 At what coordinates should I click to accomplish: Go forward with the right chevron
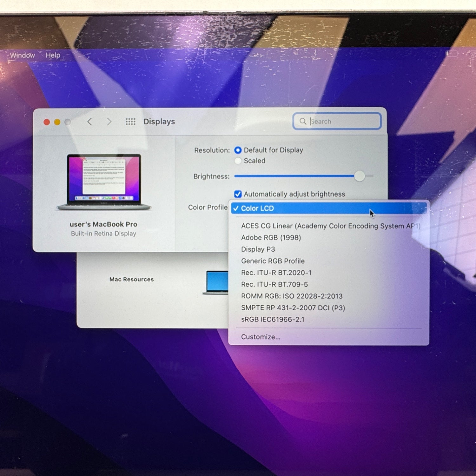point(109,122)
